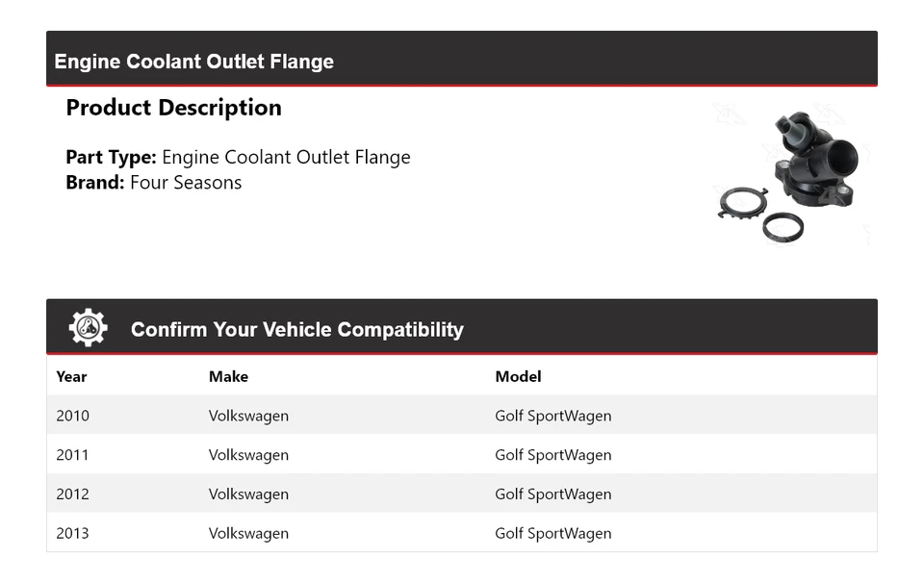The image size is (924, 583).
Task: Select the Product Description heading
Action: [173, 108]
